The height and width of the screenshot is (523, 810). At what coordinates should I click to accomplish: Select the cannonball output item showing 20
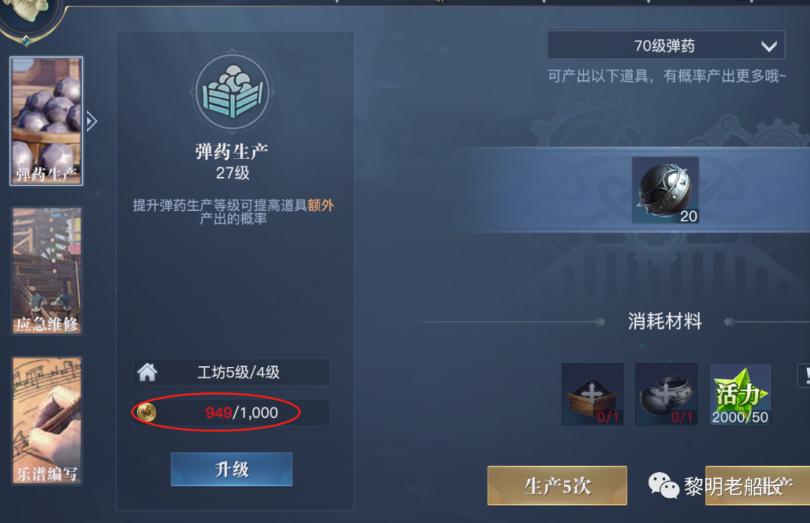pyautogui.click(x=665, y=190)
